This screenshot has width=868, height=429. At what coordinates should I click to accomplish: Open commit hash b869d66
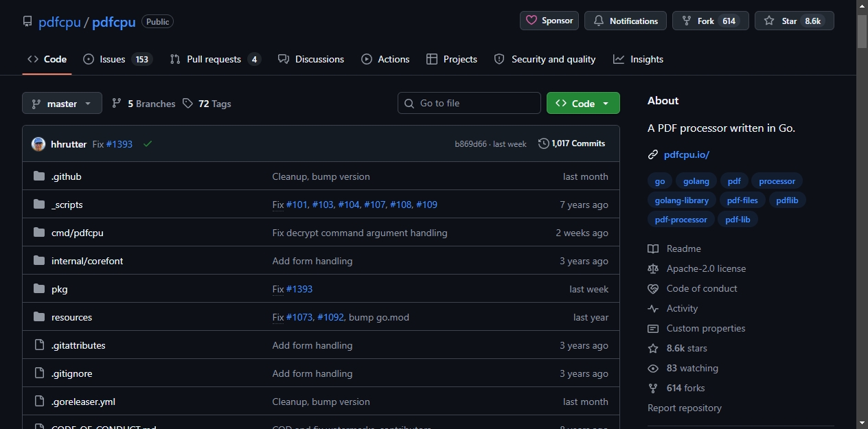470,144
